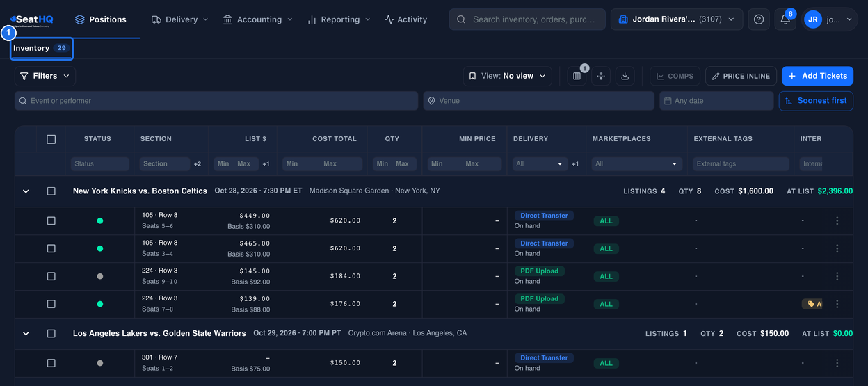868x386 pixels.
Task: Click gray status dot for Seats 9–10
Action: click(x=100, y=276)
